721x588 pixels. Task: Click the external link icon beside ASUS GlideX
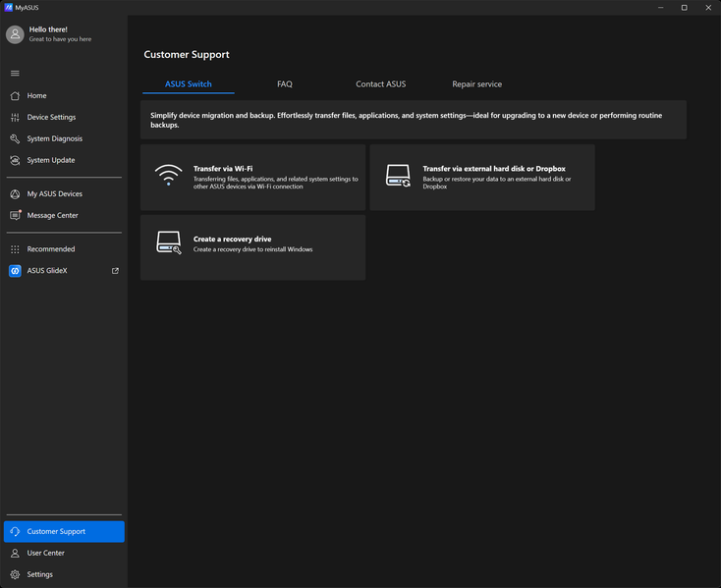point(115,271)
